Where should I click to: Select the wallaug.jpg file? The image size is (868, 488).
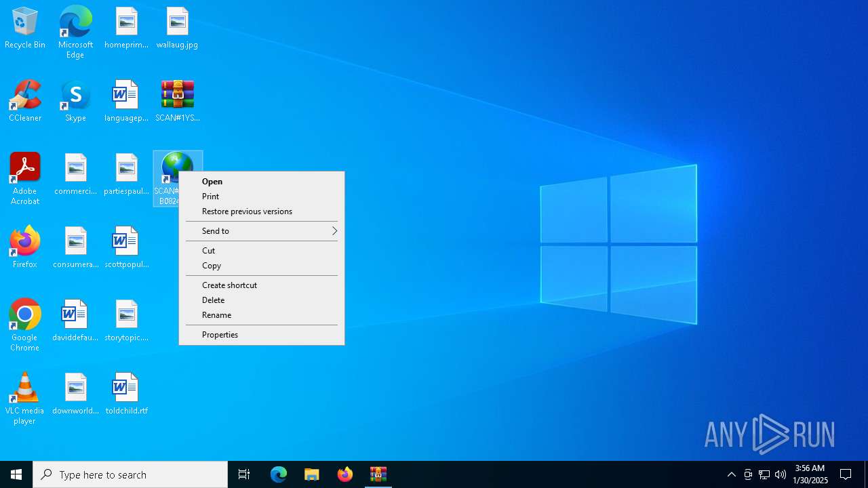177,28
